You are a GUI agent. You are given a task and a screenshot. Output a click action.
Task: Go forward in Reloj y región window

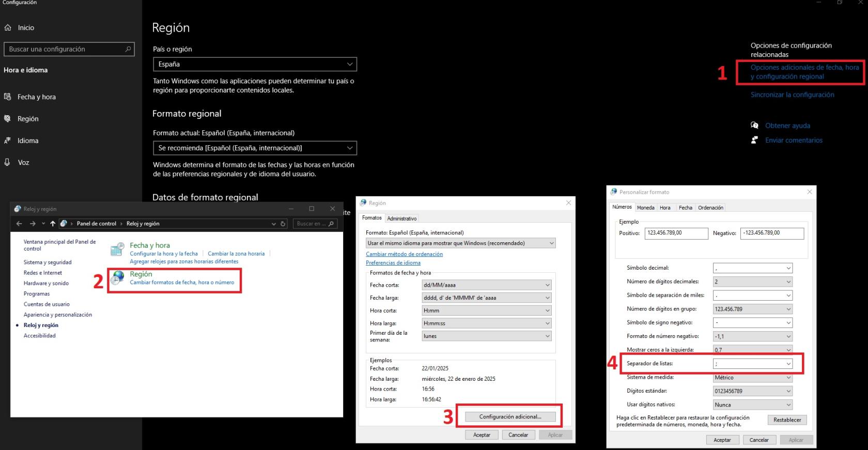33,224
